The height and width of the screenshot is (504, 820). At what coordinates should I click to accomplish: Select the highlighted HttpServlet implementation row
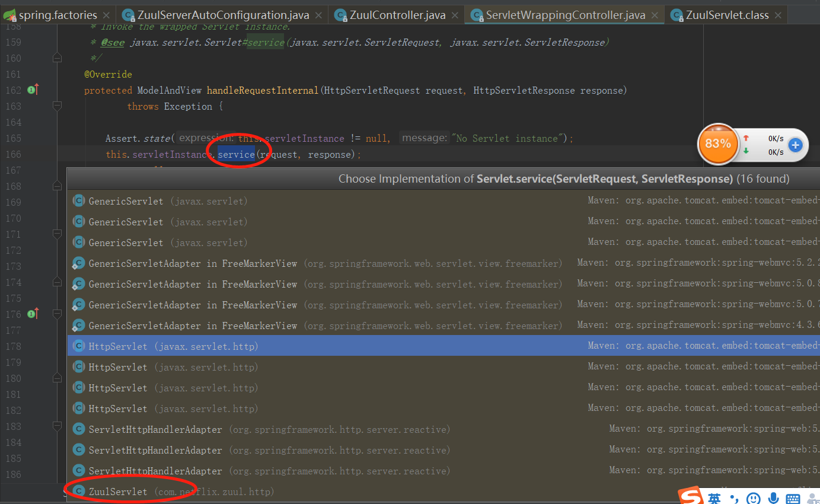pyautogui.click(x=443, y=346)
